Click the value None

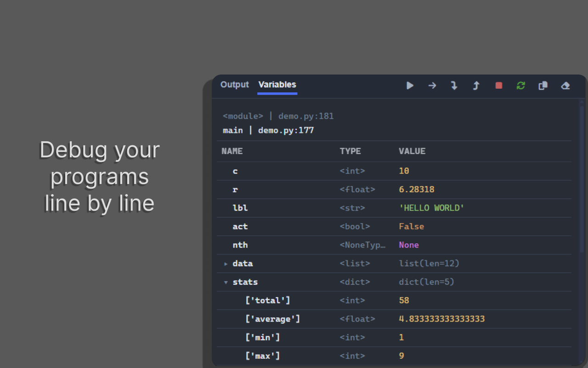coord(409,245)
